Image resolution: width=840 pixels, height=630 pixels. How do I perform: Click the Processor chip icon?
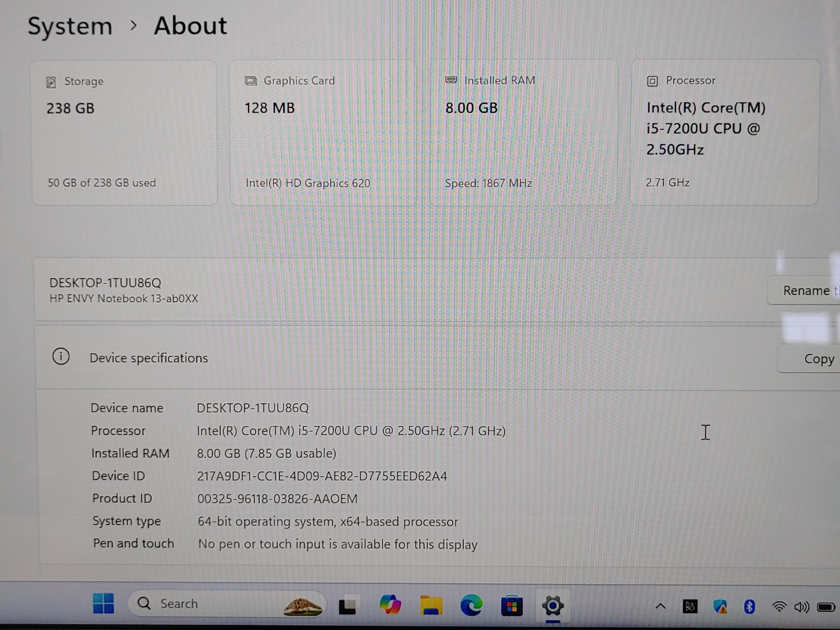click(x=652, y=81)
